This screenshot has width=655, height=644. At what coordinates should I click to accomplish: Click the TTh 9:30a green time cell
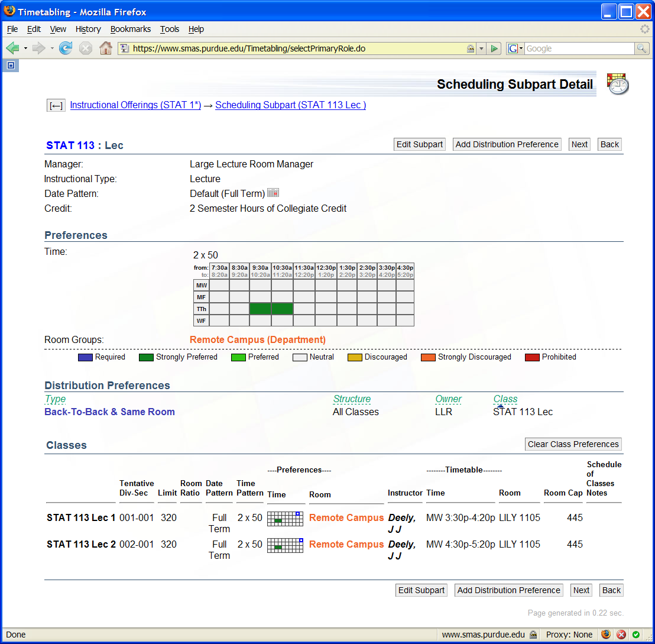(260, 309)
